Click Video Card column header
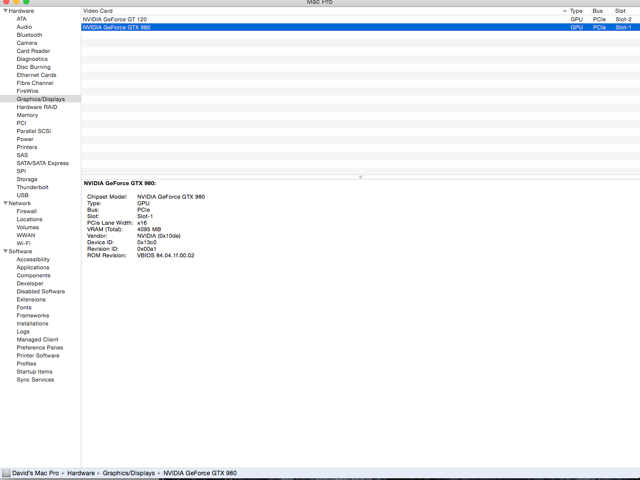 pyautogui.click(x=98, y=11)
